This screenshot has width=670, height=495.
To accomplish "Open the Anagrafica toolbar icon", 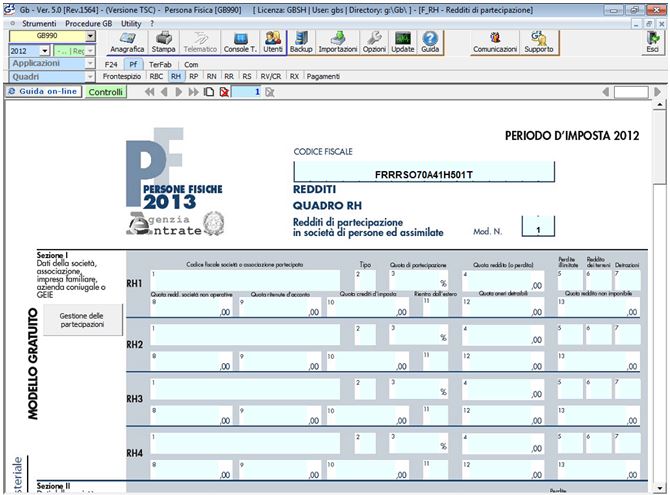I will click(x=127, y=43).
